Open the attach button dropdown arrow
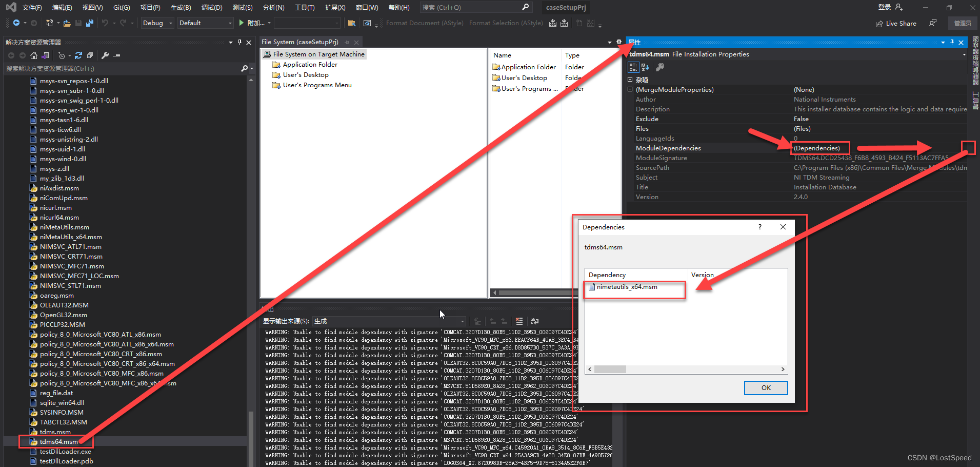 pos(269,23)
